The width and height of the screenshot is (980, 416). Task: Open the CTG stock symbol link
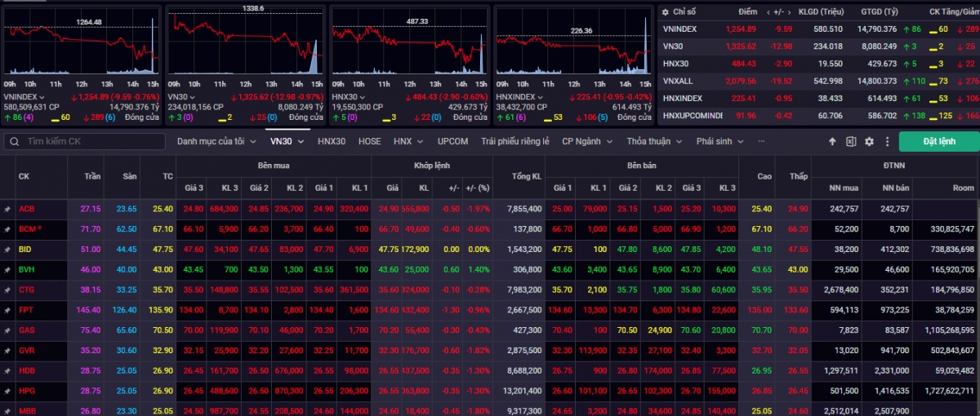point(27,290)
